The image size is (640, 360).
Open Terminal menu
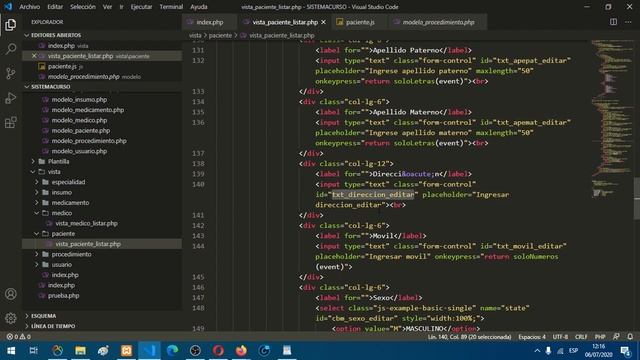tap(171, 7)
